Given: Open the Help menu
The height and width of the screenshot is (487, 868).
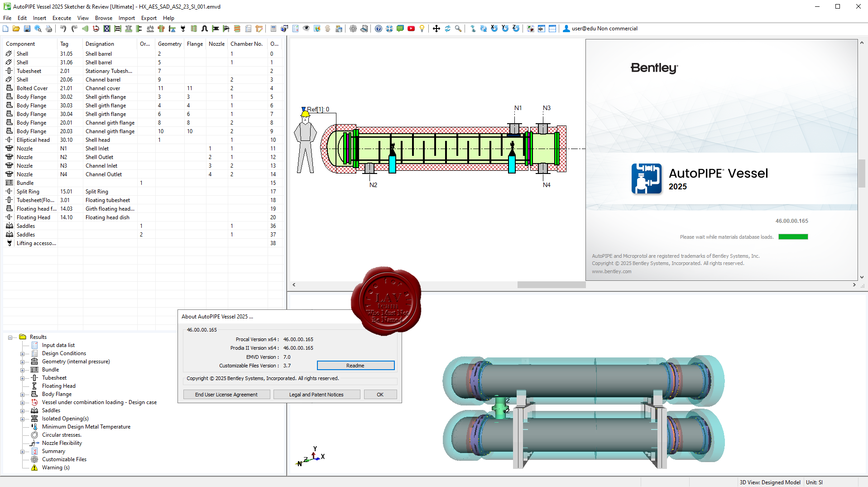Looking at the screenshot, I should (x=168, y=18).
